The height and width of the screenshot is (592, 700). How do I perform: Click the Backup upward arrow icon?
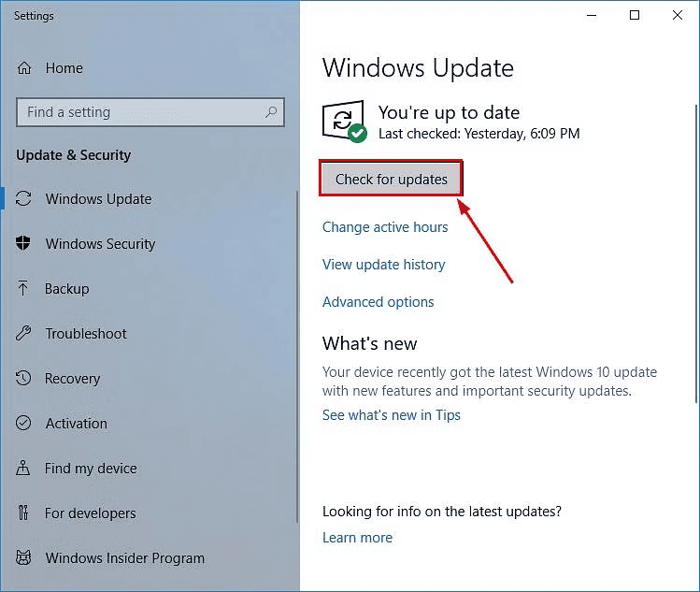(24, 289)
